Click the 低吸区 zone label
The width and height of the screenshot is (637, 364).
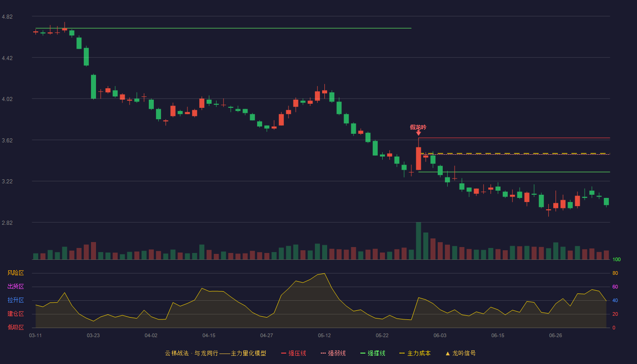click(16, 327)
